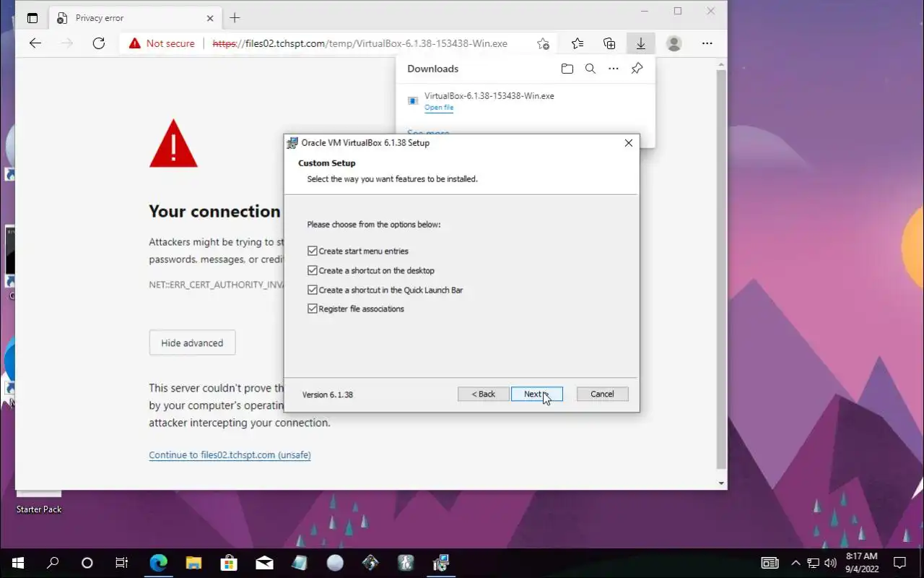This screenshot has width=924, height=578.
Task: Open the Windows Start menu
Action: [x=17, y=563]
